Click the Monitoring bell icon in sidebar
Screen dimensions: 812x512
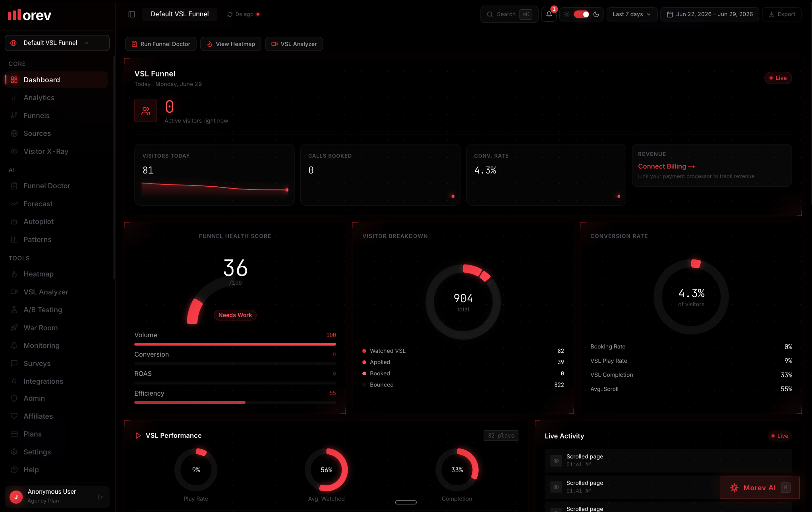[x=14, y=346]
